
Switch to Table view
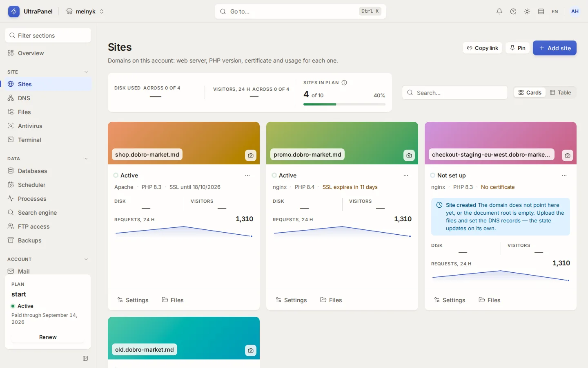(x=561, y=93)
